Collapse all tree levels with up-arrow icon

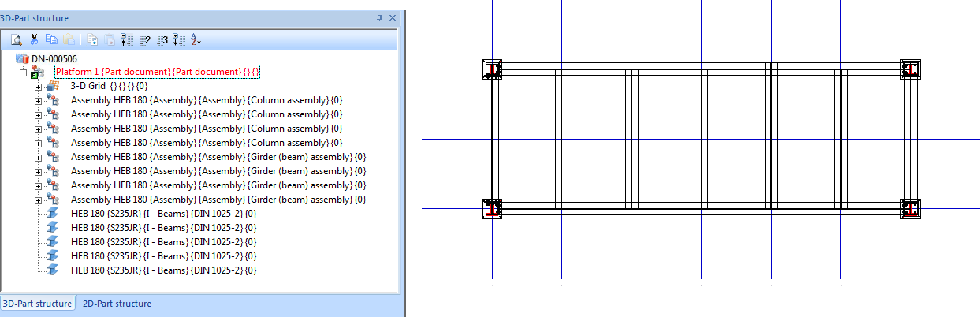click(127, 39)
